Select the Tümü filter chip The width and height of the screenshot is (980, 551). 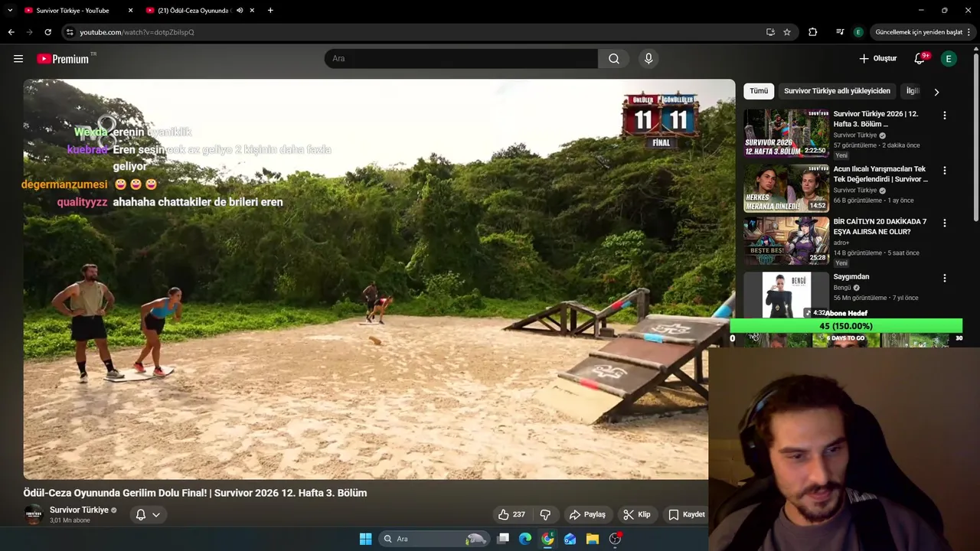759,91
